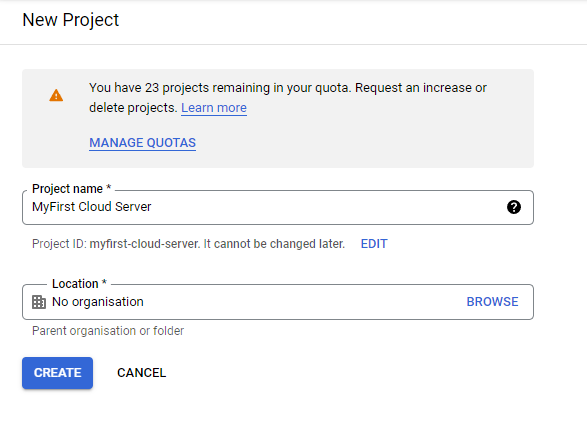
Task: Click 'delete projects' text in quota banner
Action: point(133,108)
